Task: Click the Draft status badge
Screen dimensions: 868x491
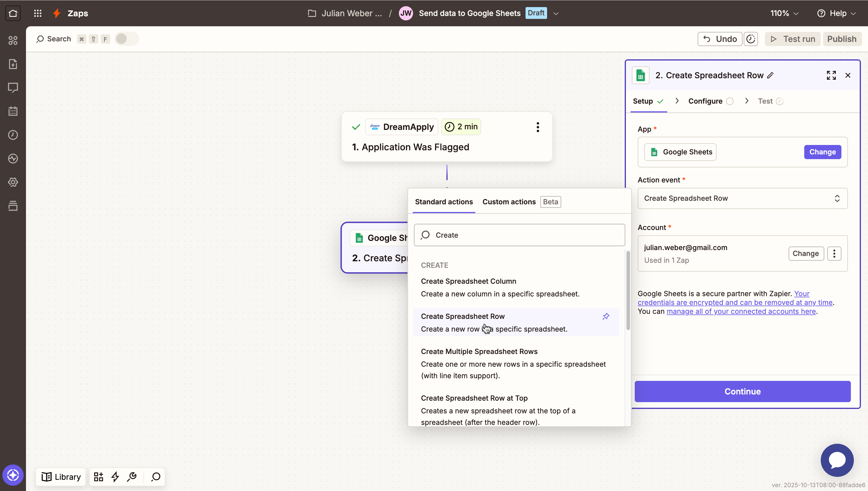Action: click(x=536, y=13)
